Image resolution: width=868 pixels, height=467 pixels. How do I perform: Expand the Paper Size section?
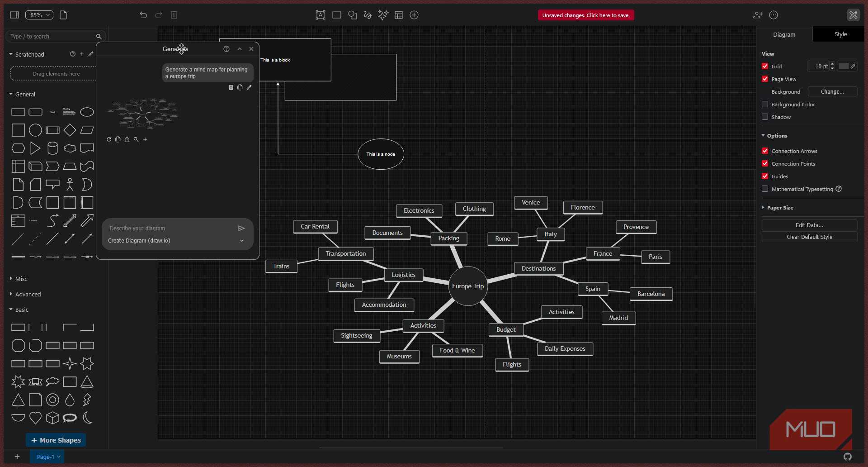[778, 208]
